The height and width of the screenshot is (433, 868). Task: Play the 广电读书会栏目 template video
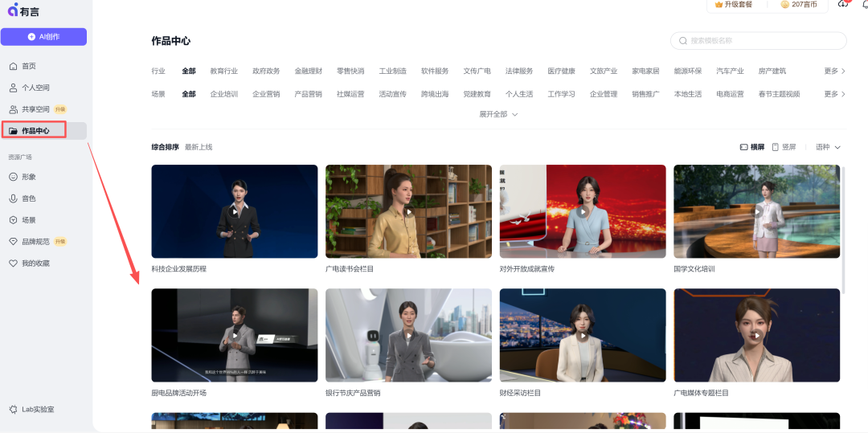(408, 211)
